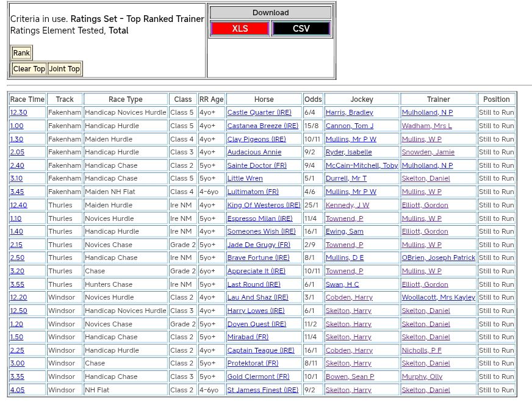
Task: Open the 3.10 Fakenham race time
Action: 17,179
